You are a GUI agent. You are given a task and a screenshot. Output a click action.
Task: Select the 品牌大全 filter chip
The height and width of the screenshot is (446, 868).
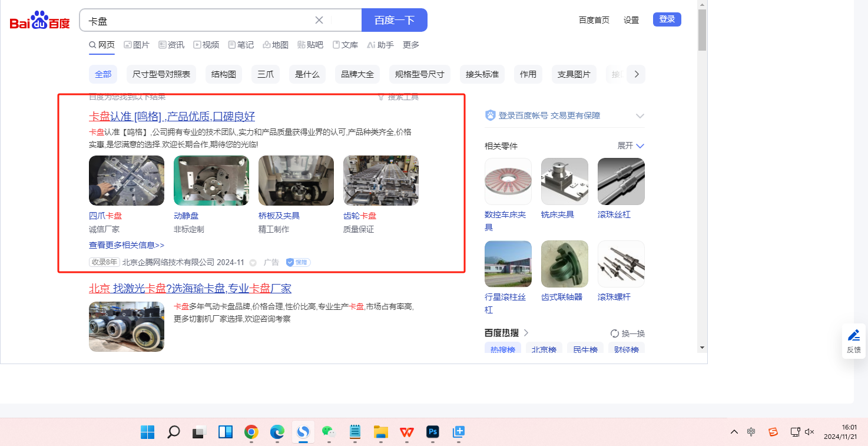(x=357, y=74)
